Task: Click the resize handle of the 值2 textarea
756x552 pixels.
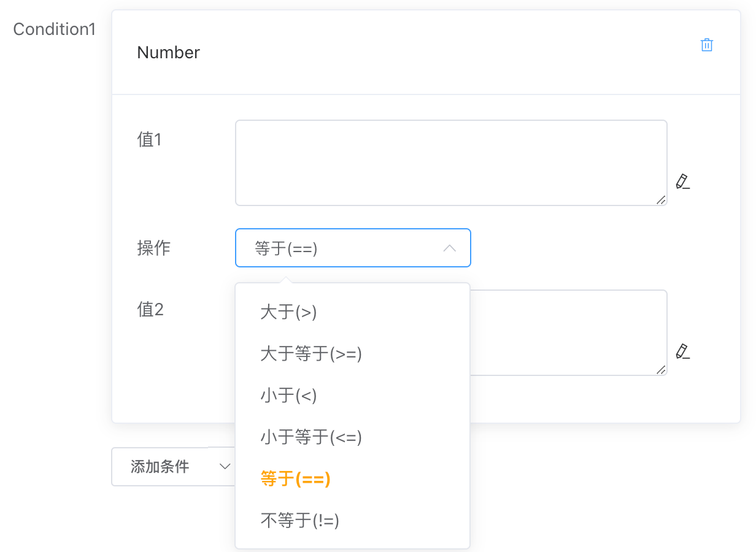Action: click(x=661, y=369)
